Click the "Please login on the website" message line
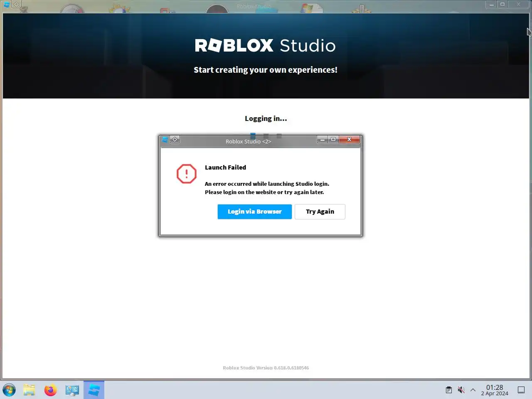The height and width of the screenshot is (399, 532). [x=264, y=192]
